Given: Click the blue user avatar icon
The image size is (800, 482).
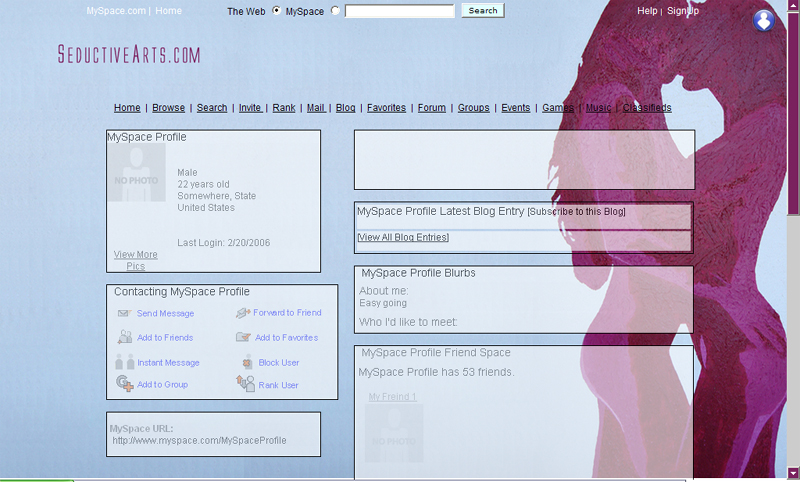Looking at the screenshot, I should 763,20.
